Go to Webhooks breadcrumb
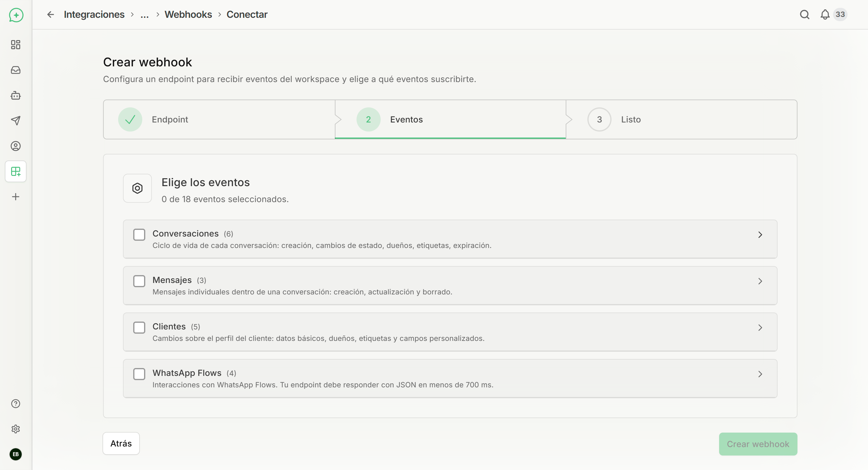The height and width of the screenshot is (470, 868). 188,14
